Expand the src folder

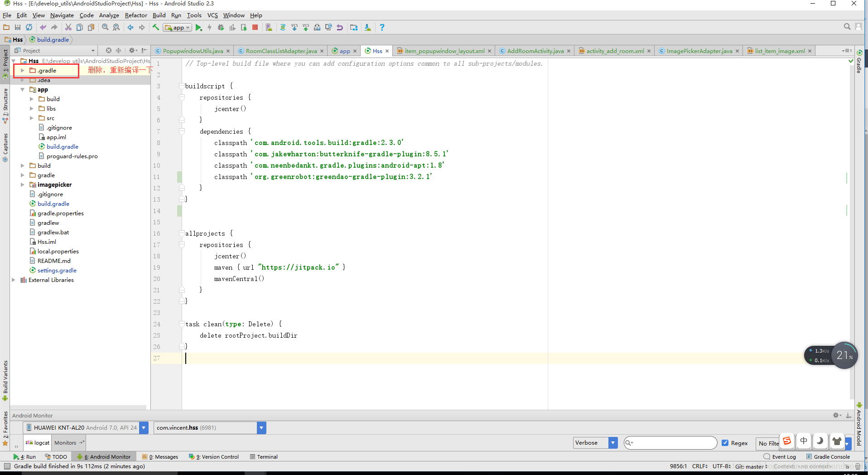tap(32, 118)
